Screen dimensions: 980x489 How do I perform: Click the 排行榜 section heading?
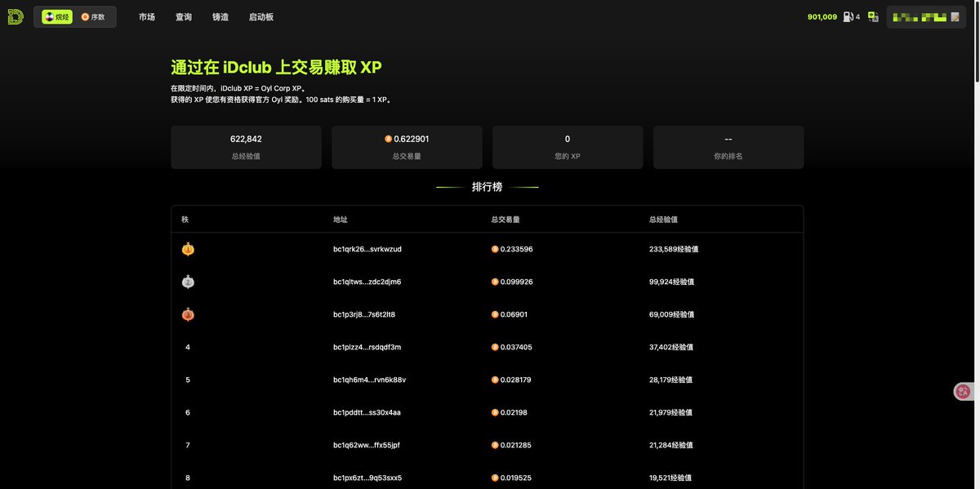coord(488,187)
